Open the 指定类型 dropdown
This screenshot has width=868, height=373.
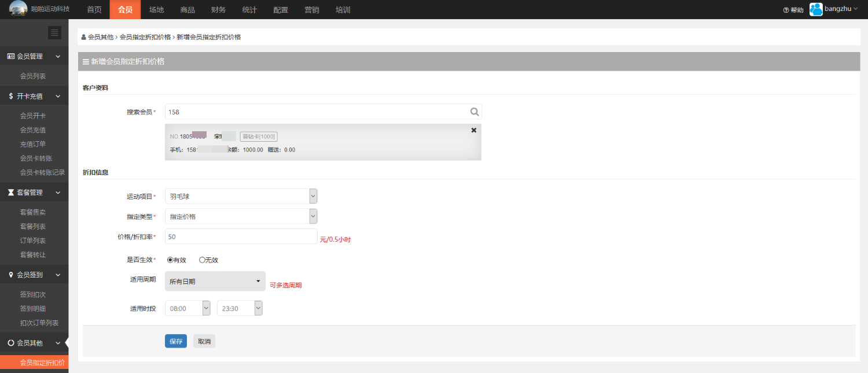tap(241, 216)
